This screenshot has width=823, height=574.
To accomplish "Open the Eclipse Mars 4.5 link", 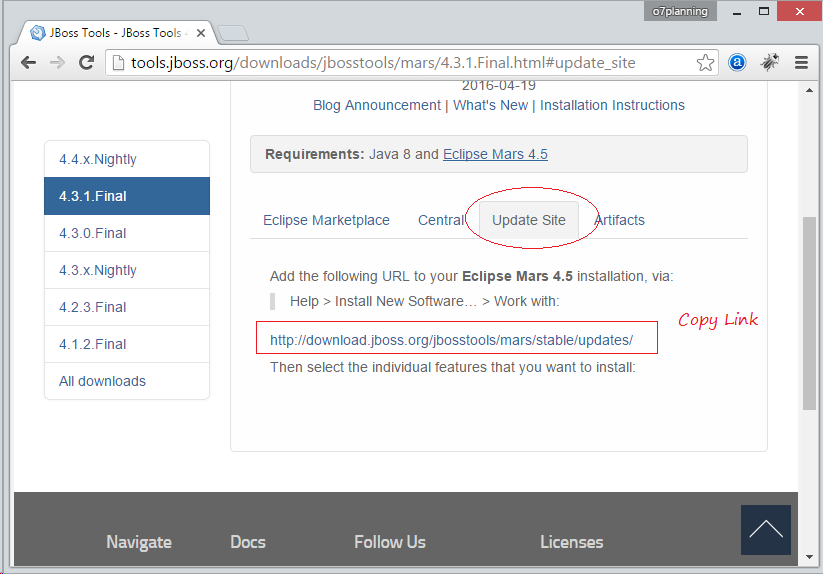I will click(x=495, y=154).
